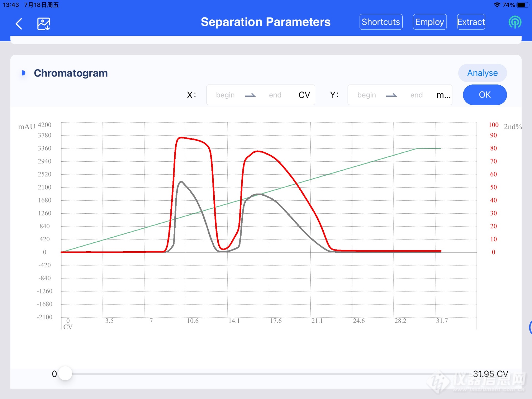Click the blue Chromatogram section marker
The image size is (532, 399).
pos(24,73)
